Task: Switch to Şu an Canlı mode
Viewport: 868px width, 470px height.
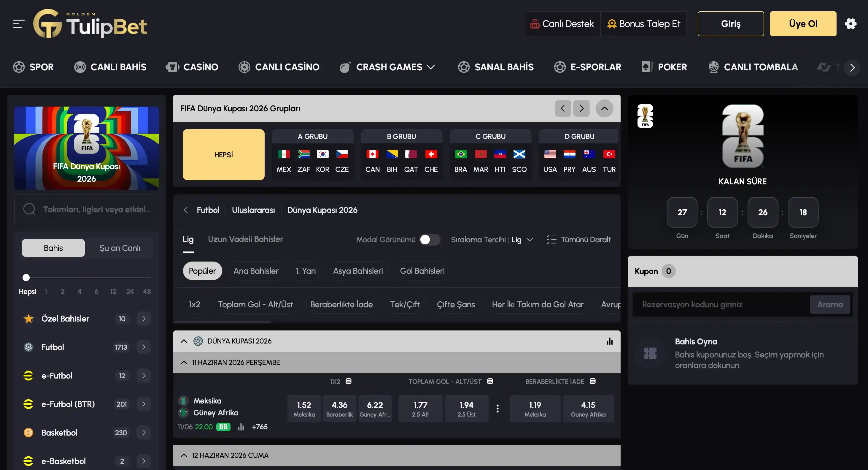Action: tap(120, 248)
